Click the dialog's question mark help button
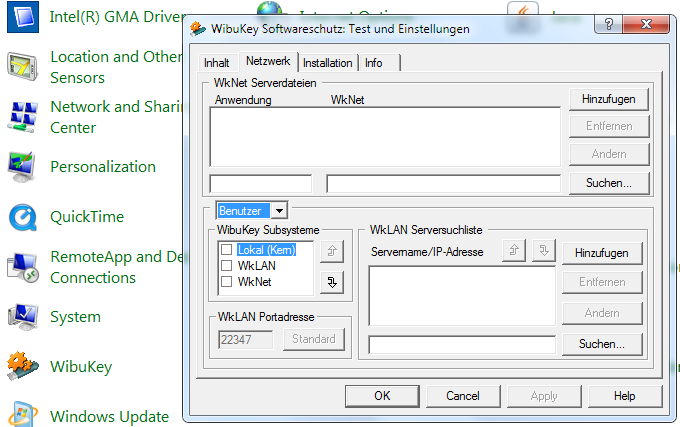680x427 pixels. [x=608, y=24]
